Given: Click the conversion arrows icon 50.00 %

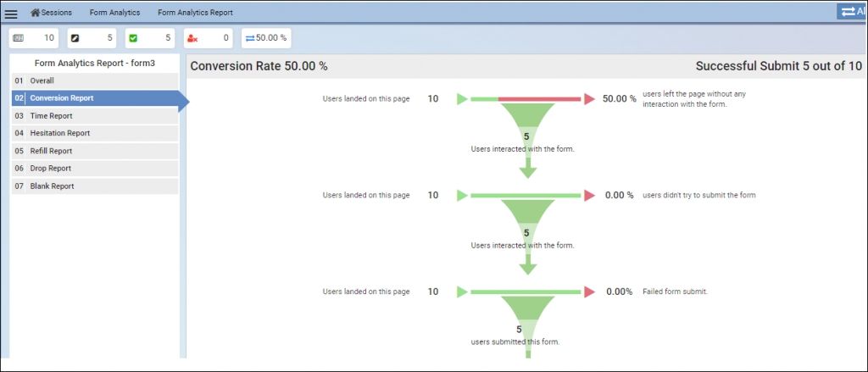Looking at the screenshot, I should point(250,38).
